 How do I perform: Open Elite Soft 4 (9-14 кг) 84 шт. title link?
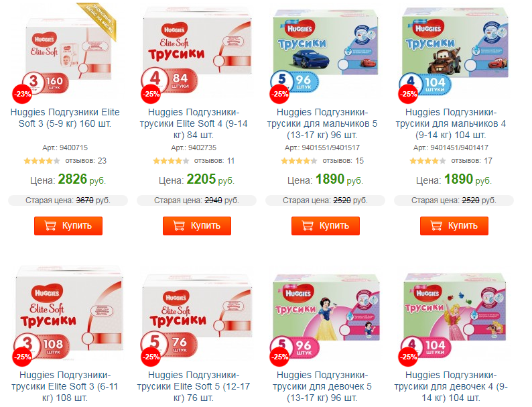click(x=194, y=123)
